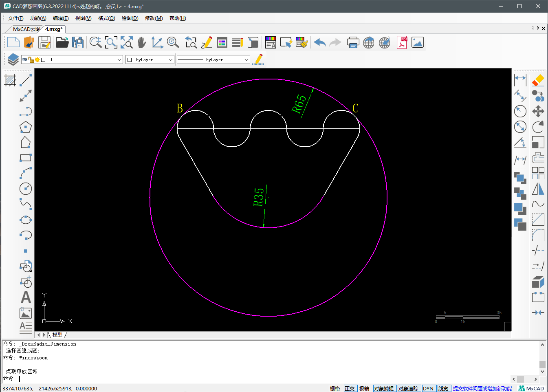This screenshot has height=392, width=548.
Task: Open the 绘图(D) menu
Action: (130, 18)
